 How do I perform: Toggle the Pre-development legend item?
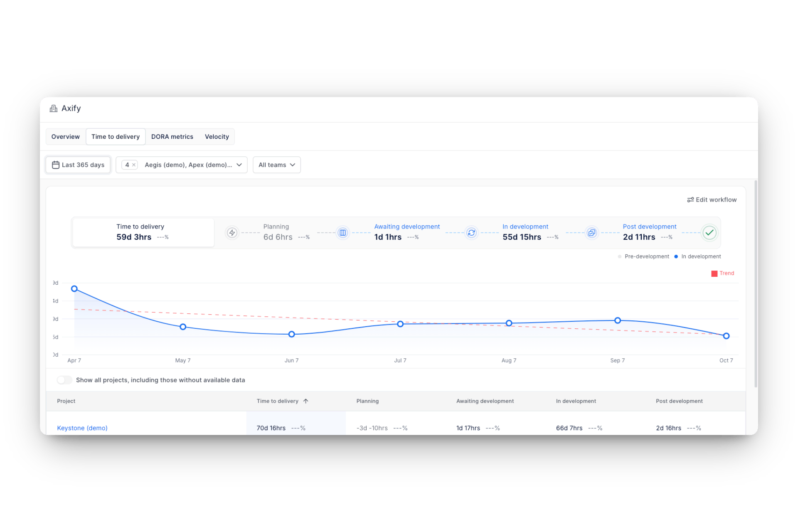click(x=643, y=256)
